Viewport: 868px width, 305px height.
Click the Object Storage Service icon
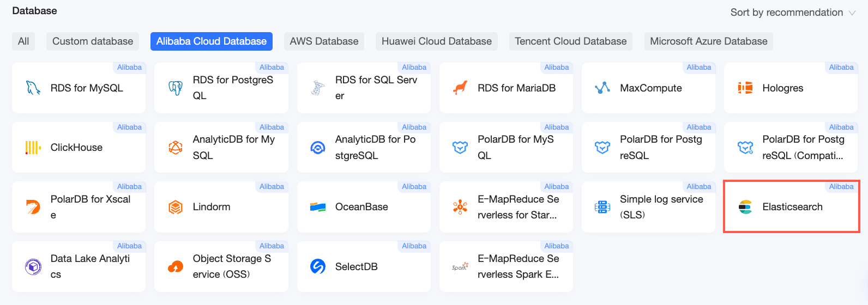pyautogui.click(x=176, y=266)
